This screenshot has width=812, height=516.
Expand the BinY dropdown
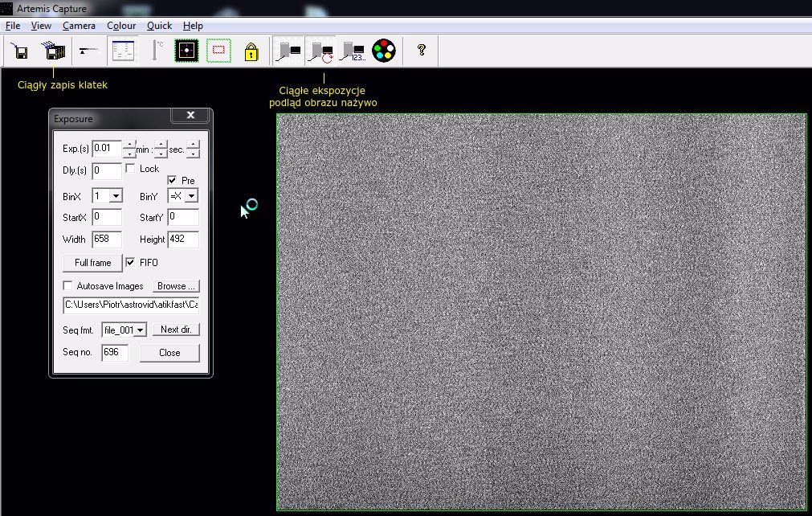tap(191, 195)
